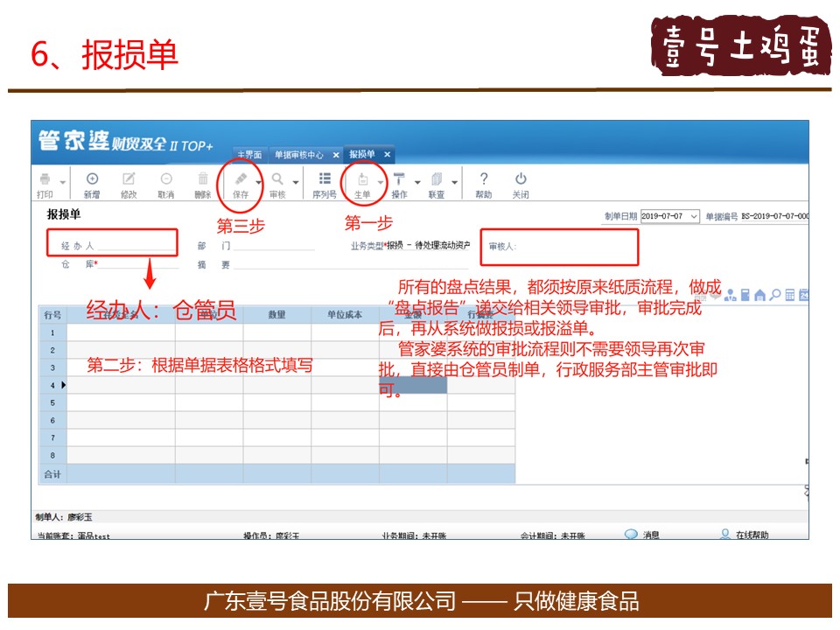Expand the 制单日期 date dropdown

pyautogui.click(x=695, y=216)
